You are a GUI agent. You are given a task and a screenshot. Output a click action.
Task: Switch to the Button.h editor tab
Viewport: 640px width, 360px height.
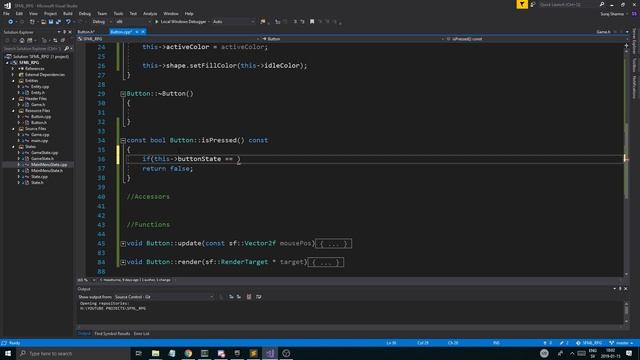(x=86, y=32)
